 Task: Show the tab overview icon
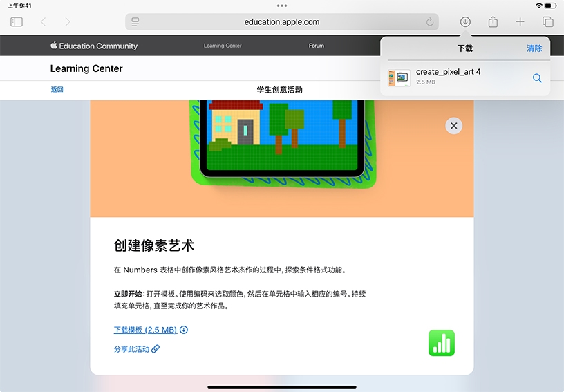(547, 22)
